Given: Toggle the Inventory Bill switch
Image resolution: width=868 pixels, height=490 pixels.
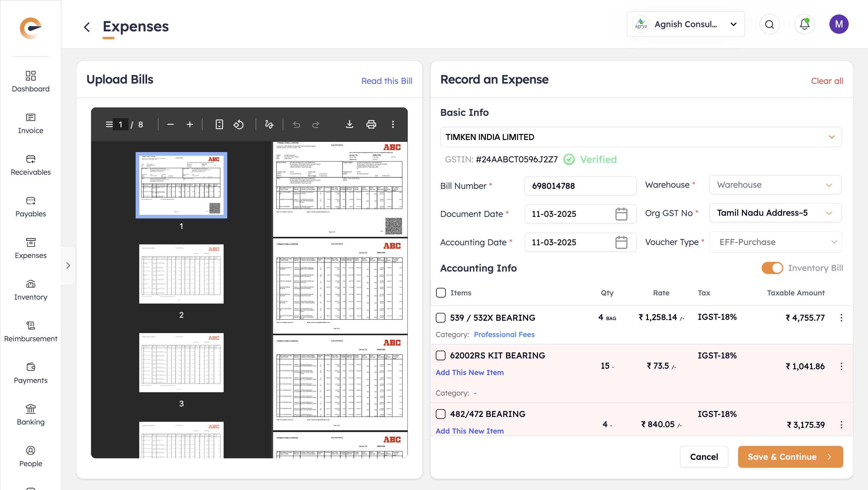Looking at the screenshot, I should point(772,268).
